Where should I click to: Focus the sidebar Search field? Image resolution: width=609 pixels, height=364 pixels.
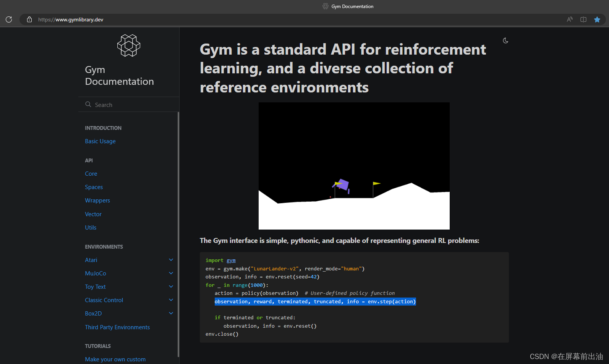coord(129,104)
